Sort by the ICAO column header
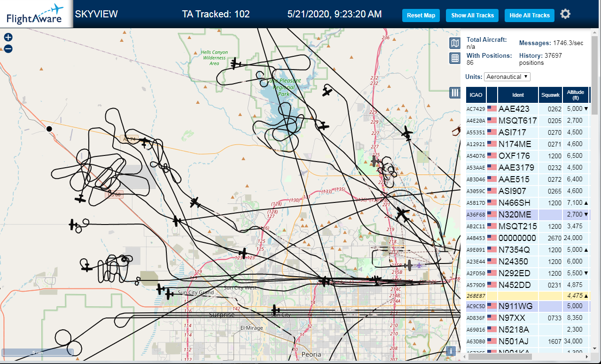The image size is (601, 364). 476,95
